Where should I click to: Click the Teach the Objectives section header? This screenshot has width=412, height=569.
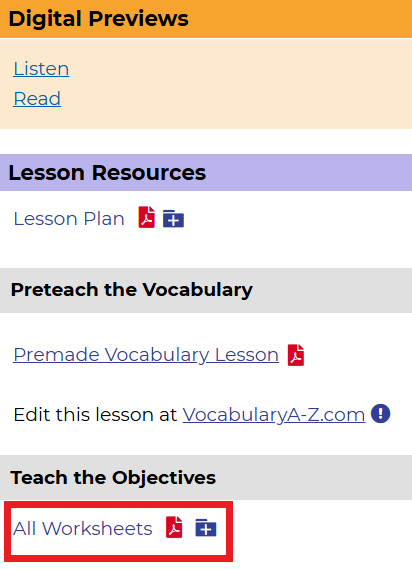tap(206, 478)
